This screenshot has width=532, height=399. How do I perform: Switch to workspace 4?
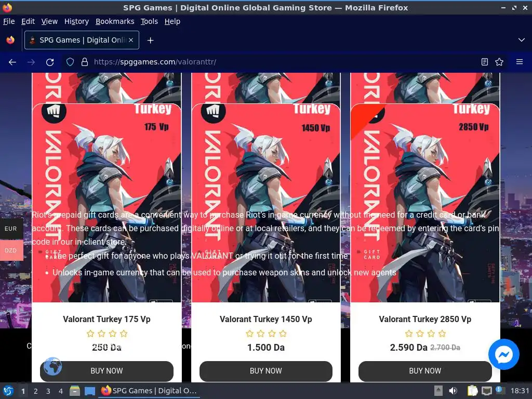coord(61,391)
